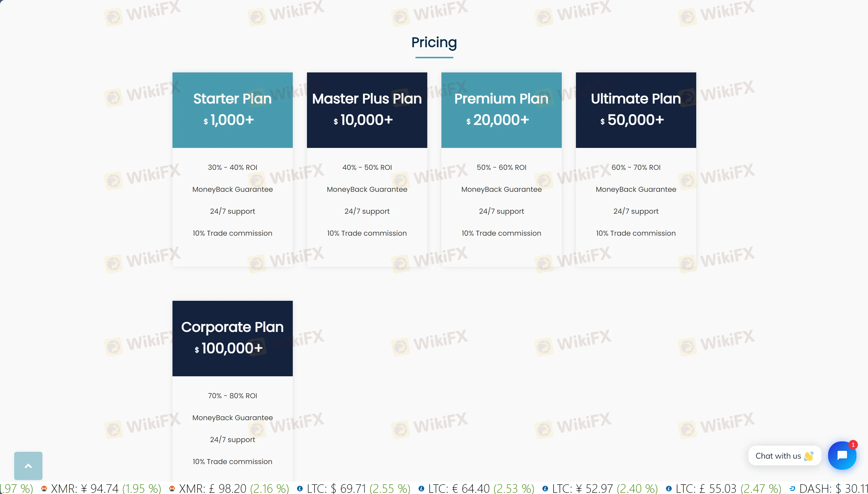This screenshot has width=868, height=494.
Task: Select the Starter Plan pricing tier
Action: tap(232, 109)
